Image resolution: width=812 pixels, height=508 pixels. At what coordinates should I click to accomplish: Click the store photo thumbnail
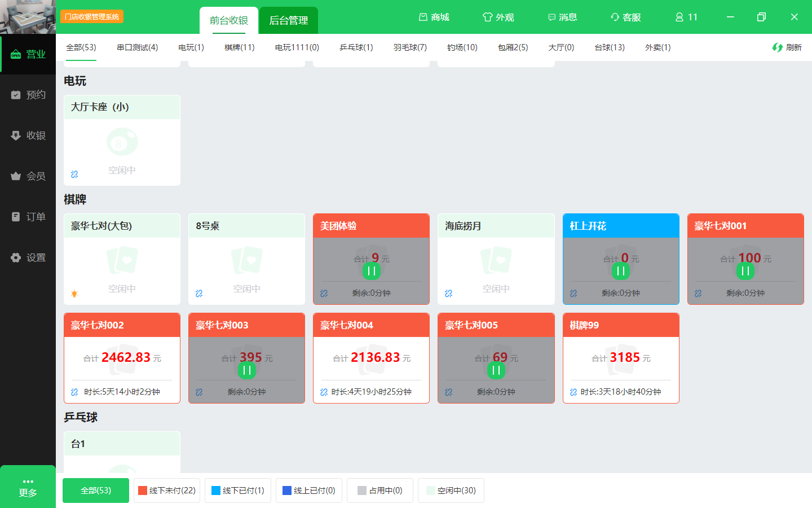(28, 17)
